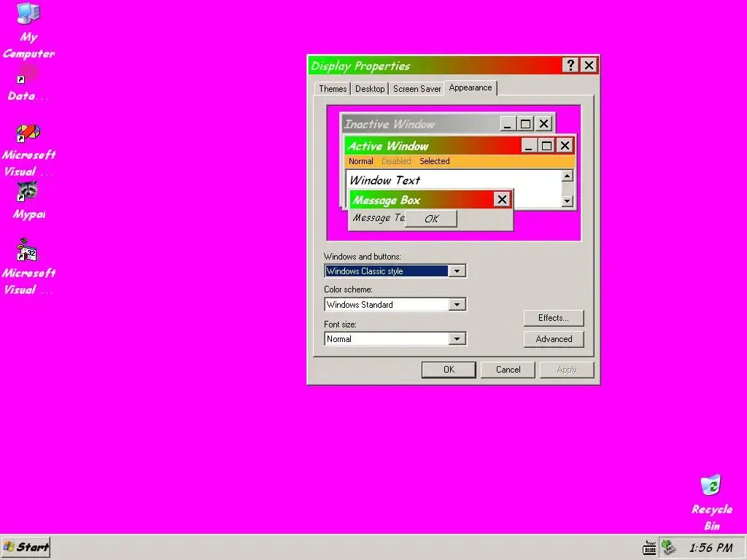Click the 1:56 PM taskbar clock
The image size is (747, 560).
tap(711, 548)
